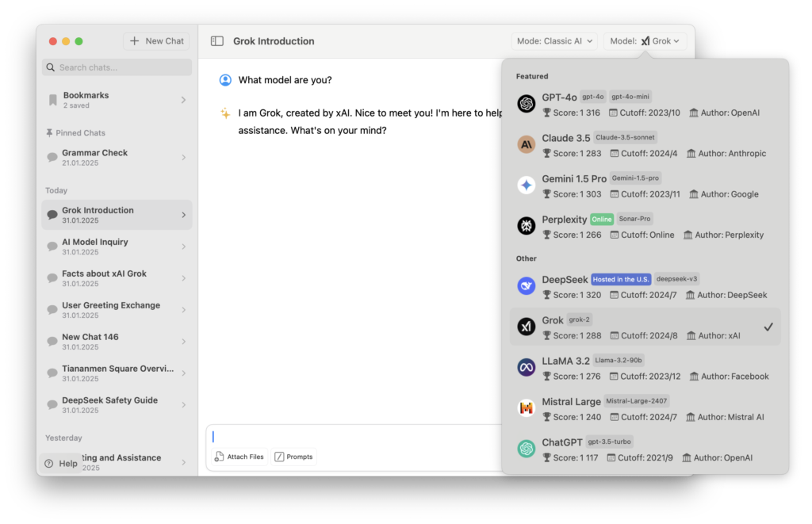Click the sparkle icon beside Grok's reply
The width and height of the screenshot is (812, 524).
(225, 113)
